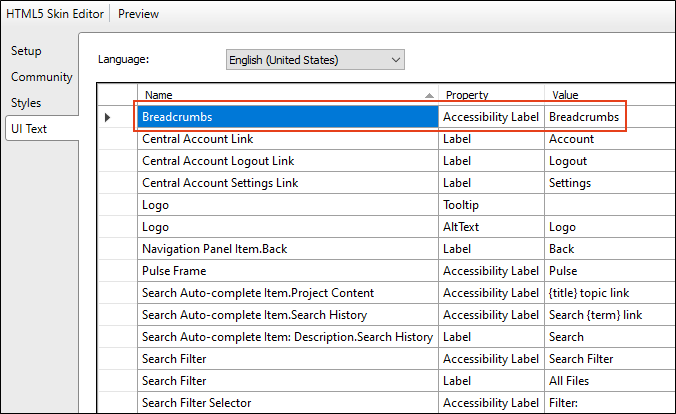Viewport: 676px width, 414px height.
Task: Switch to the Setup tab
Action: tap(26, 51)
